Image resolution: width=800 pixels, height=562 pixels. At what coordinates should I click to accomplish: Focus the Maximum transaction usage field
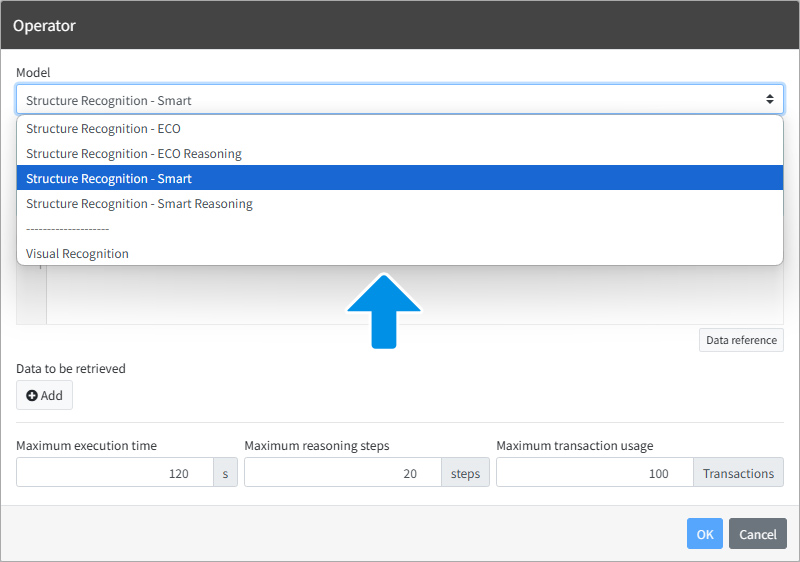[595, 472]
